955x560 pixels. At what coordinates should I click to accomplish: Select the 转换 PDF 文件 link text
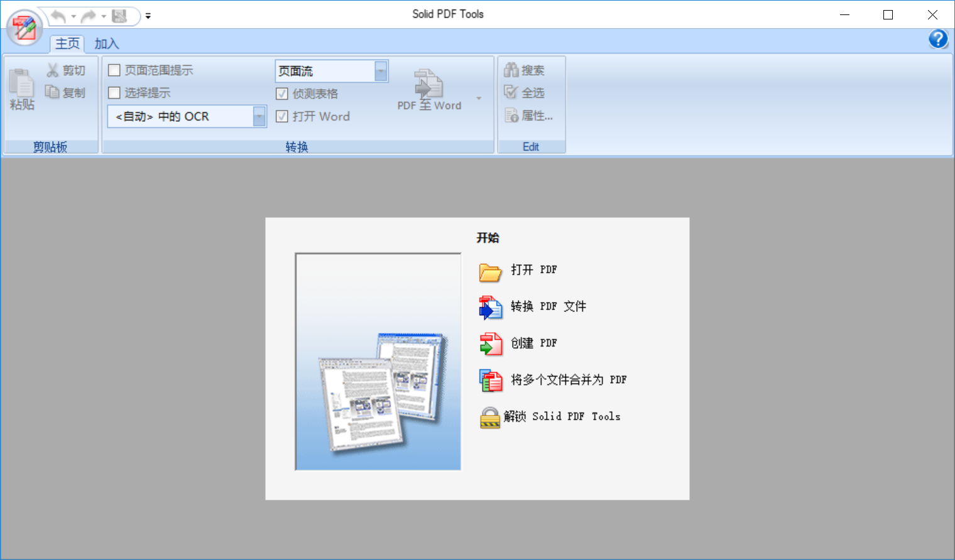pyautogui.click(x=548, y=306)
